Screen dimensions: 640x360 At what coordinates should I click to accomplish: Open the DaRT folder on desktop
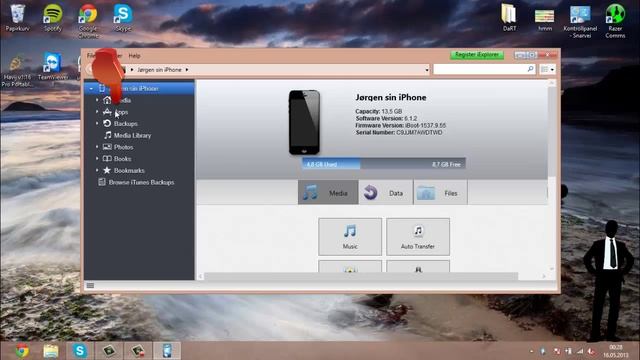pos(509,18)
